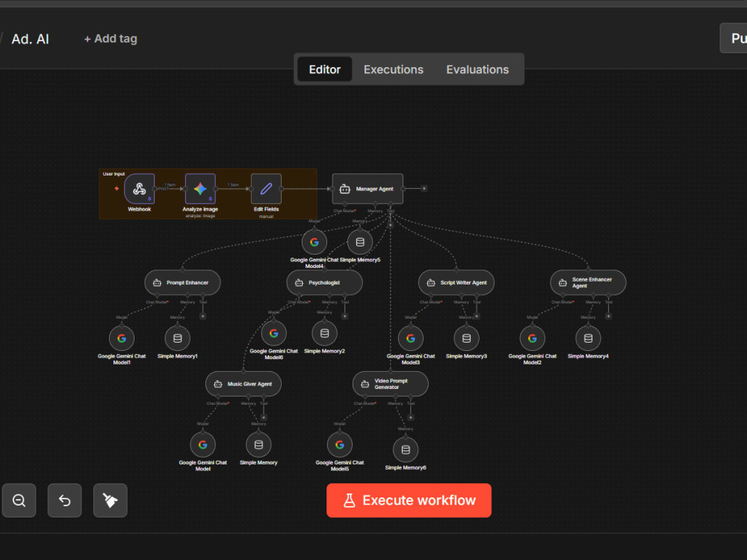The height and width of the screenshot is (560, 747).
Task: Add tool under Psychologist plus
Action: 345,316
